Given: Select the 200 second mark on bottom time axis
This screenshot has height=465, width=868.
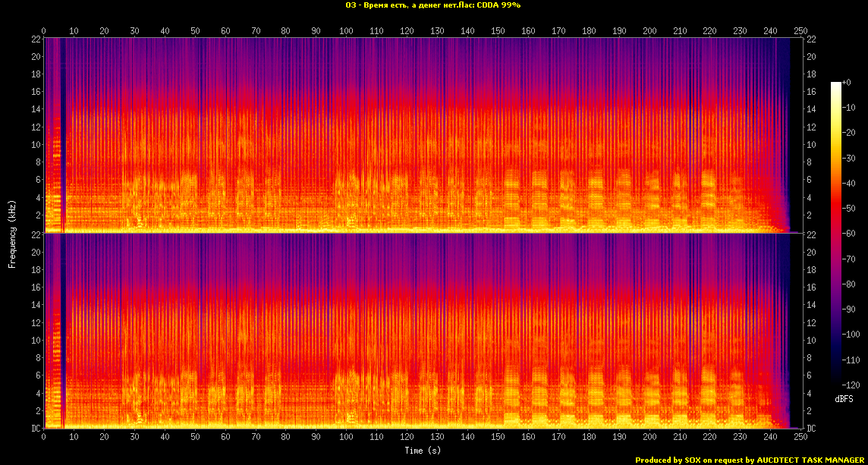Looking at the screenshot, I should pos(649,438).
